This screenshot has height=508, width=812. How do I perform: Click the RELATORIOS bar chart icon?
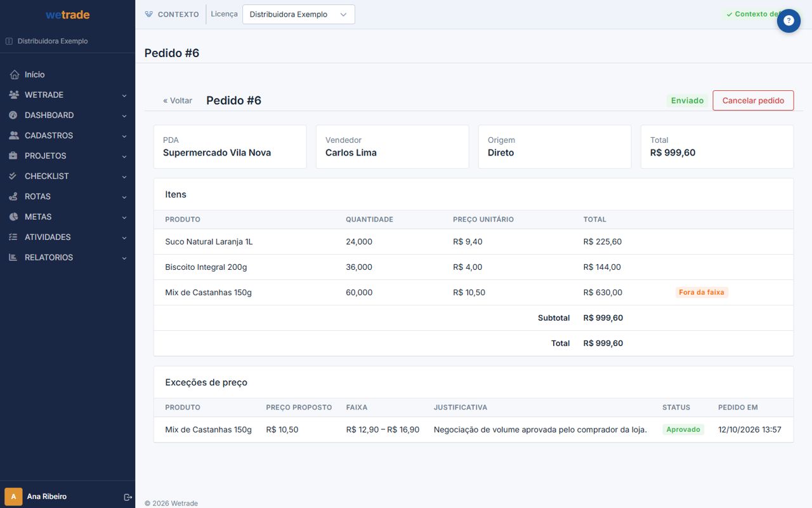click(x=14, y=258)
